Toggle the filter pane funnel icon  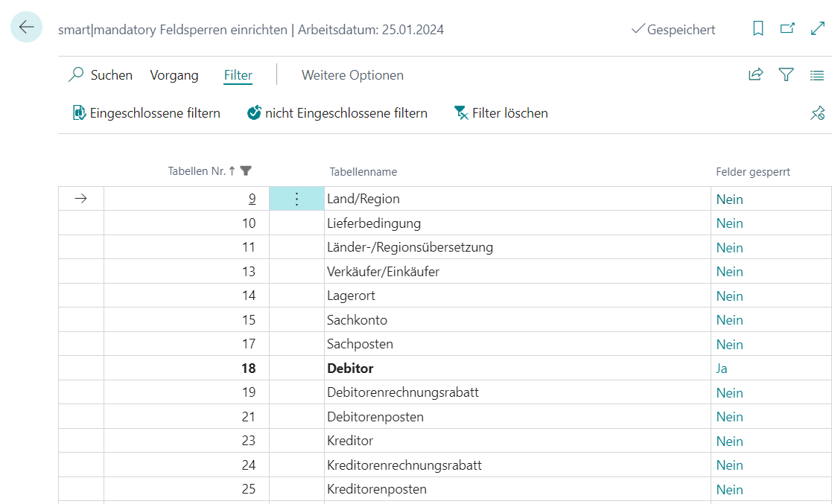(x=785, y=75)
